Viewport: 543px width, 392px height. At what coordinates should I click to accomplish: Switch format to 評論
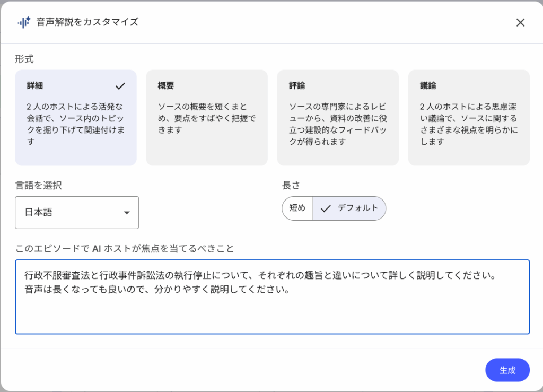(338, 118)
